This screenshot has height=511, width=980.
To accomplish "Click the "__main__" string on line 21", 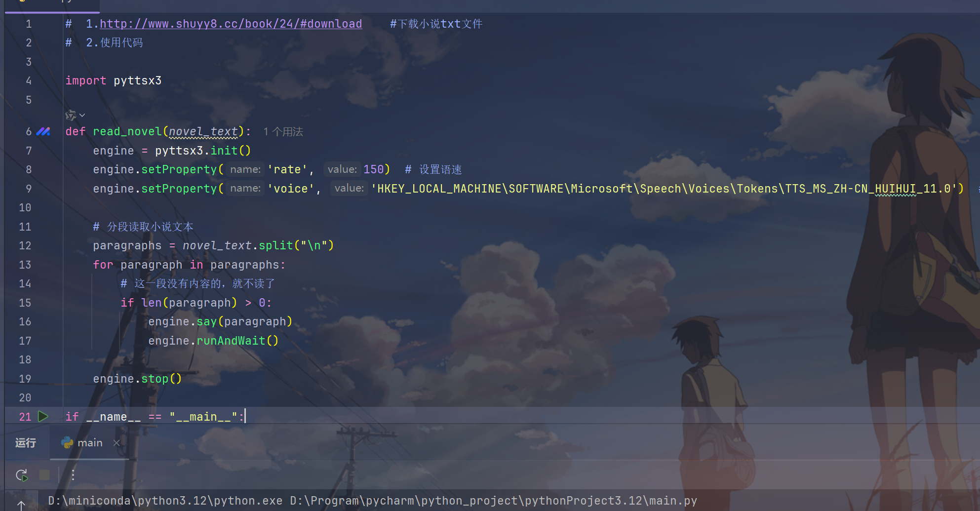I will [x=203, y=417].
